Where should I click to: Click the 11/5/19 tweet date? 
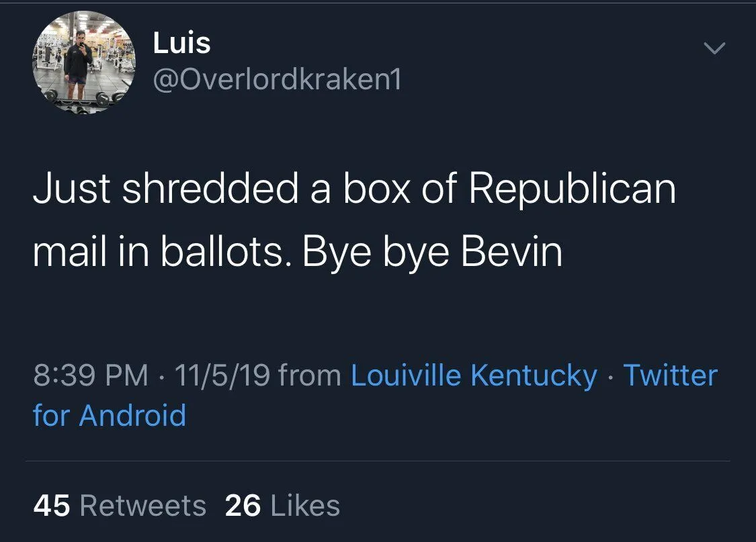coord(222,375)
